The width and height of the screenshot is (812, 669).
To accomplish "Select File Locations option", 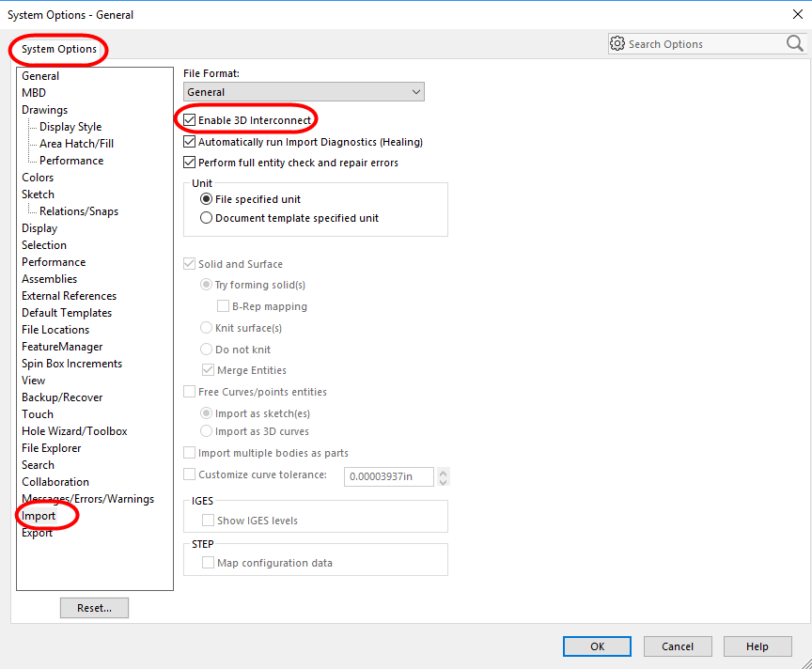I will pos(55,330).
